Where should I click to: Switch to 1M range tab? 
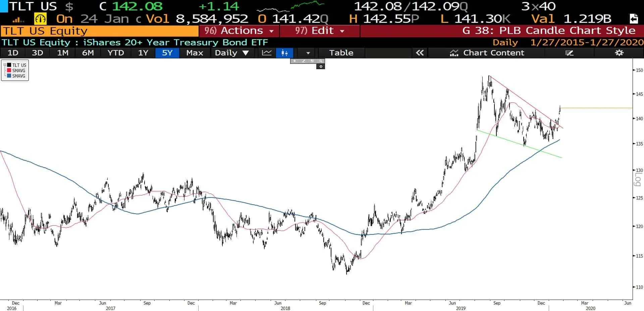coord(63,53)
